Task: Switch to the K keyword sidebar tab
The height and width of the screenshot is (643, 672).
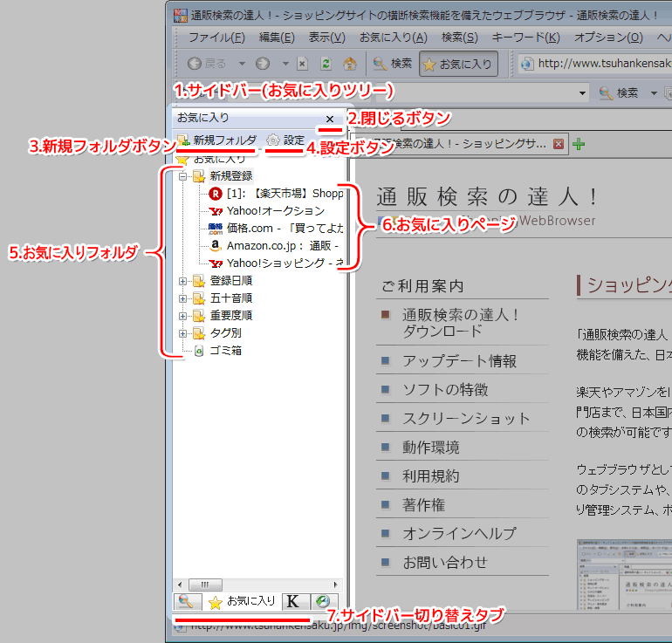Action: pos(295,601)
